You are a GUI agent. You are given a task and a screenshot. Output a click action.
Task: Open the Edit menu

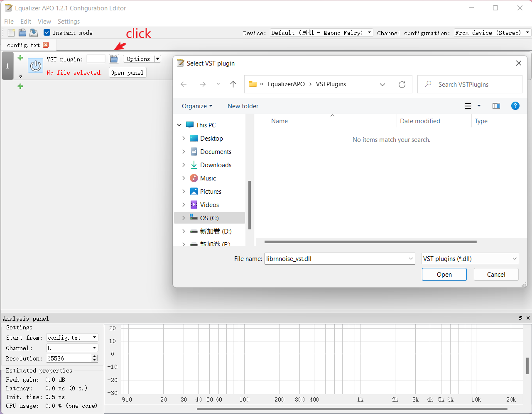coord(26,22)
